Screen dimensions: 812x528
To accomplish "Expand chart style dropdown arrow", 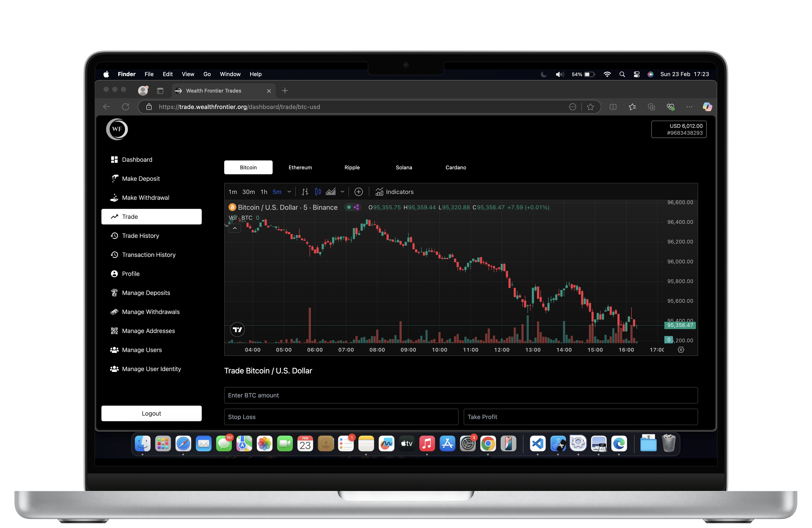I will [343, 192].
